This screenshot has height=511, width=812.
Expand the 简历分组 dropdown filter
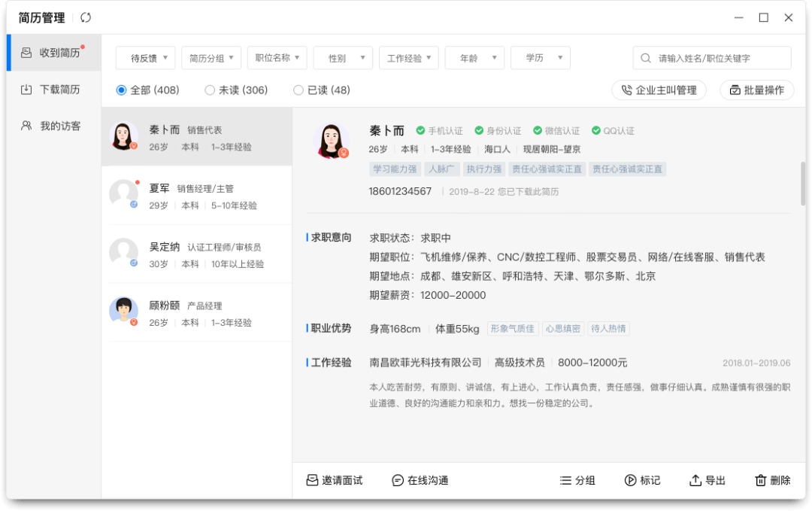pyautogui.click(x=211, y=58)
